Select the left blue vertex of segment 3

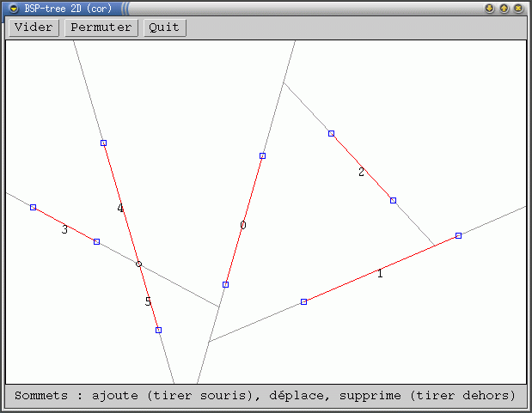click(33, 207)
